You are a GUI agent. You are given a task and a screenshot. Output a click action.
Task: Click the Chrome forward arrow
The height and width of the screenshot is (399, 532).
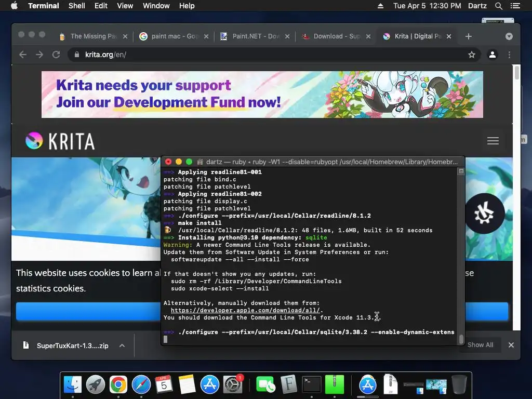[39, 55]
